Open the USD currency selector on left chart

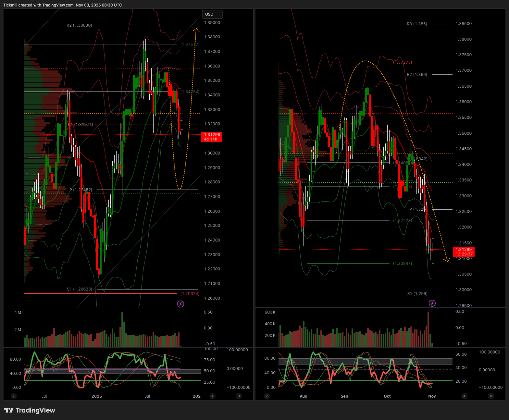tap(212, 14)
